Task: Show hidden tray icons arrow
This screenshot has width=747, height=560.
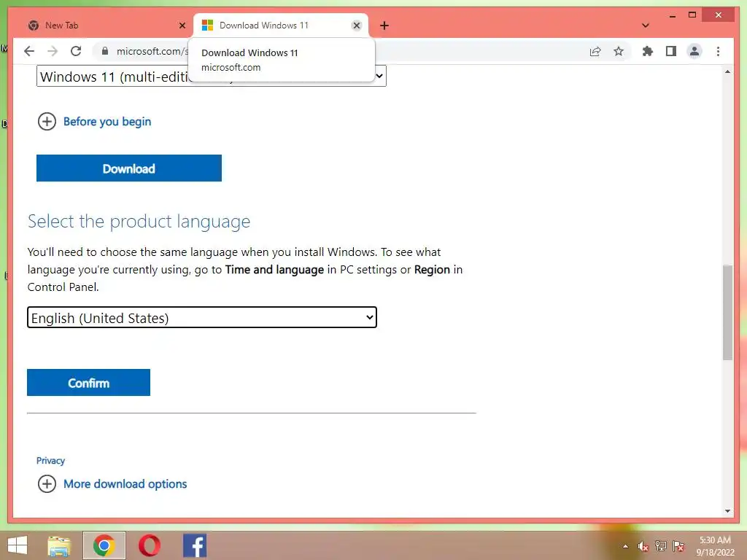Action: (x=625, y=547)
